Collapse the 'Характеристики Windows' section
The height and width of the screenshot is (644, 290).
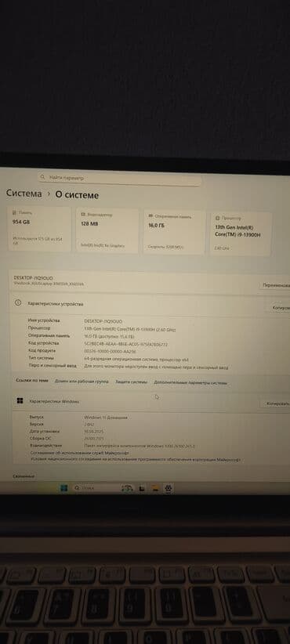(150, 402)
